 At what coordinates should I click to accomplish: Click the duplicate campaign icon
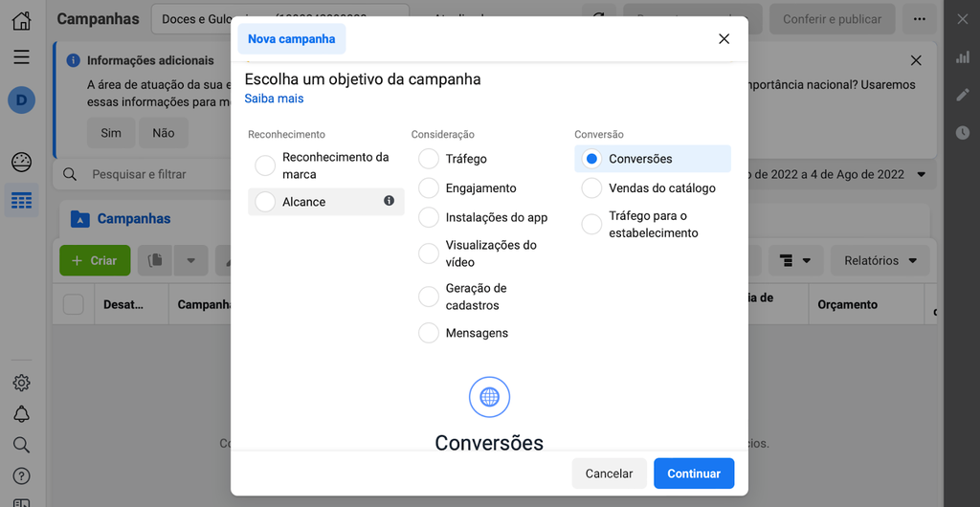click(154, 260)
